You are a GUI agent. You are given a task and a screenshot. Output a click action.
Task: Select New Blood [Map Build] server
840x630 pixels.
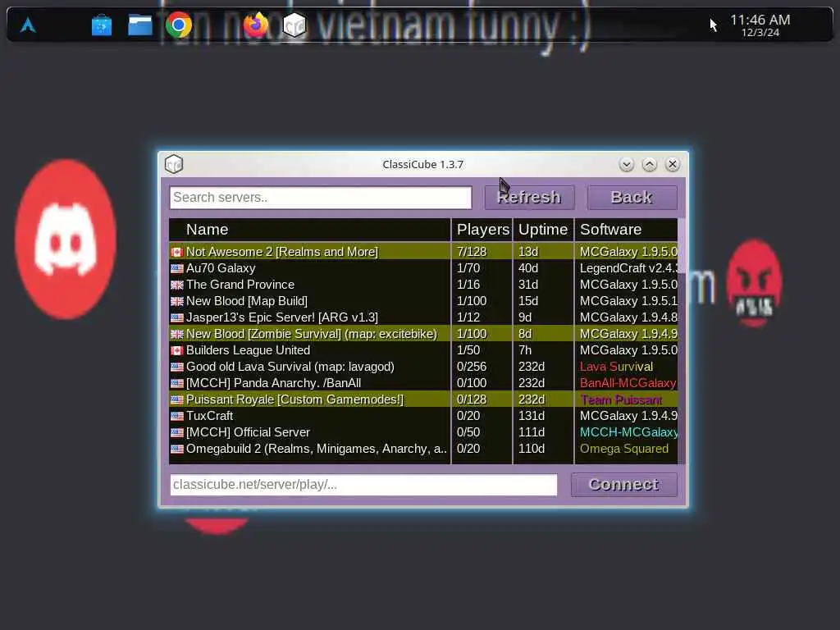tap(423, 300)
